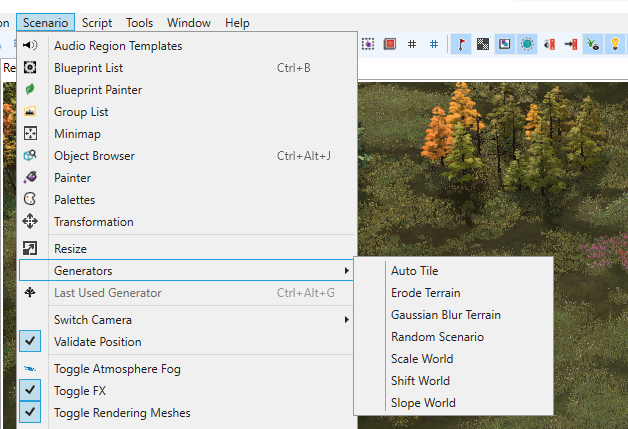Toggle FX rendering off

tap(30, 390)
